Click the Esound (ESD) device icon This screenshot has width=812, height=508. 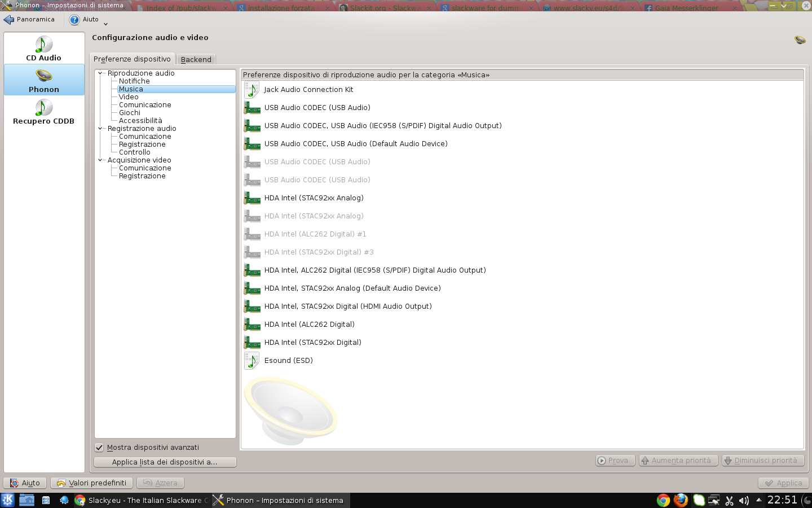[x=251, y=361]
